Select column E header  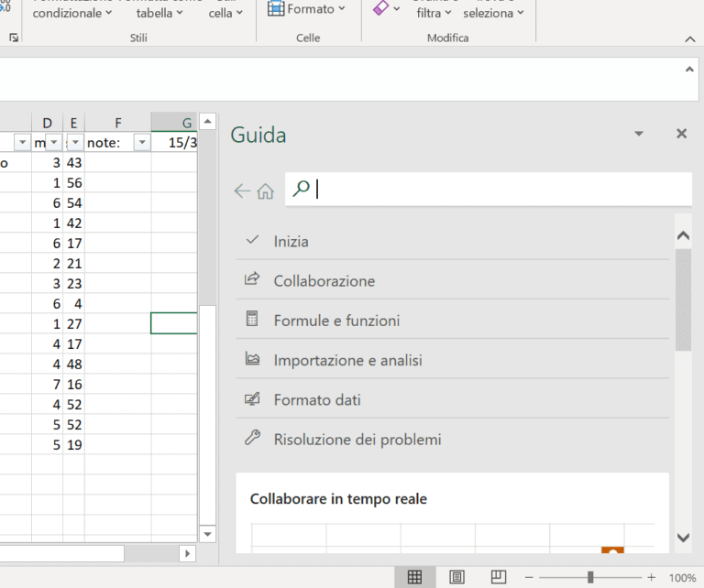coord(73,123)
